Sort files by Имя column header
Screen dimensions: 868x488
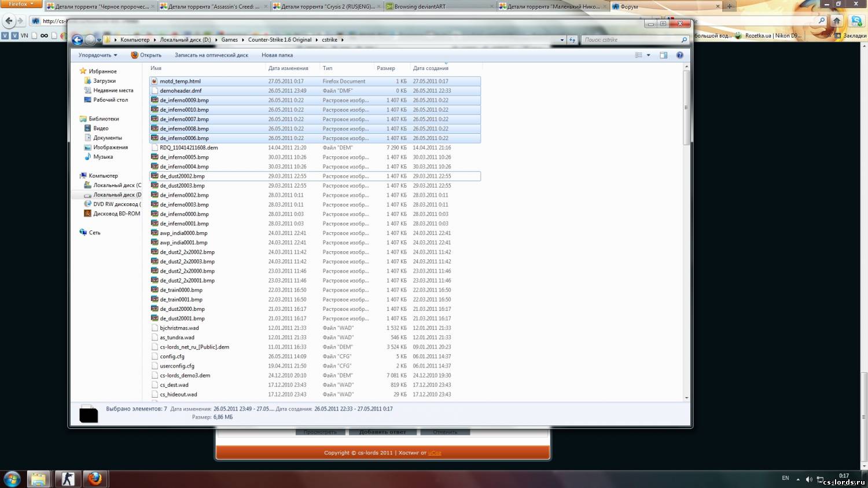(156, 68)
